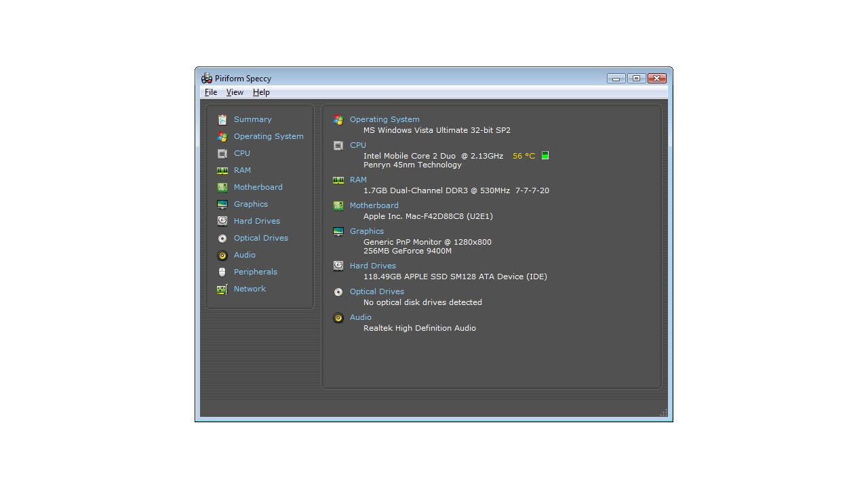Click the RAM module icon in sidebar
Screen dimensions: 868x488
coord(222,170)
